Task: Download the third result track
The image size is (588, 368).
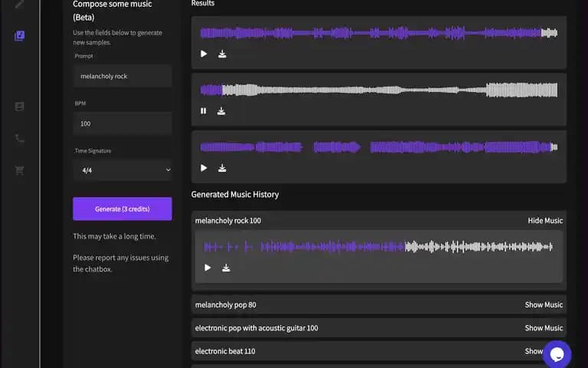Action: click(x=222, y=168)
